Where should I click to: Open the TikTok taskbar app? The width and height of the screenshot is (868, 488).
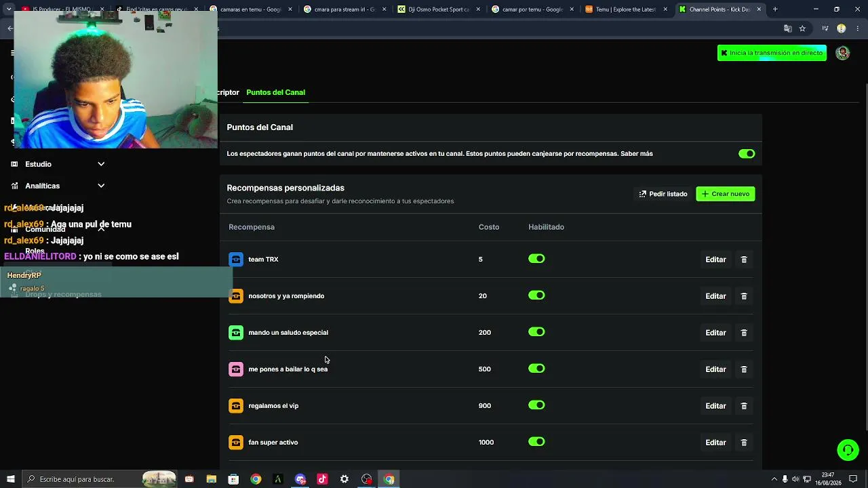click(322, 479)
